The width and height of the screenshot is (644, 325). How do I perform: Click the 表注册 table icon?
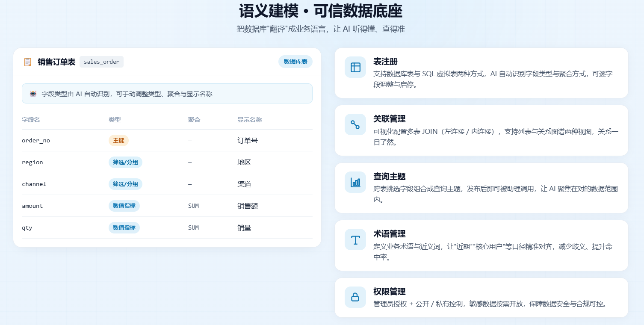pos(355,67)
